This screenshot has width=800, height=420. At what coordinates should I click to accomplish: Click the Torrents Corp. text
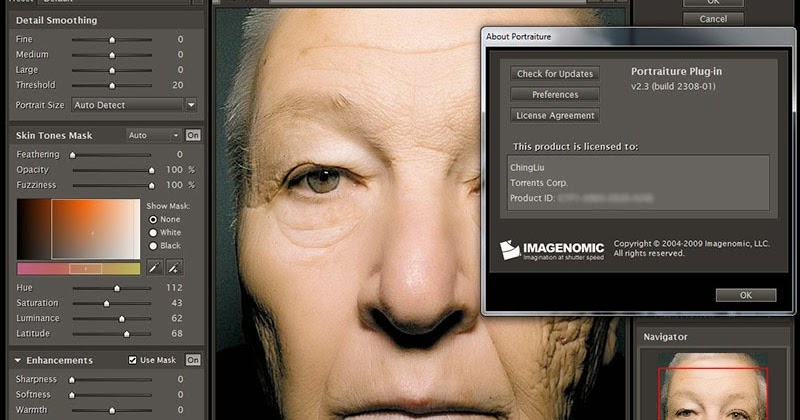tap(539, 183)
